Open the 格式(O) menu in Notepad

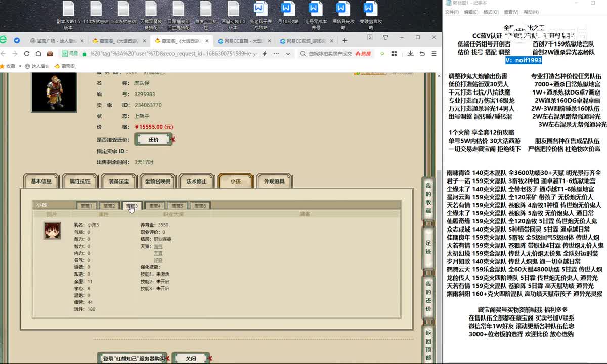(x=491, y=12)
